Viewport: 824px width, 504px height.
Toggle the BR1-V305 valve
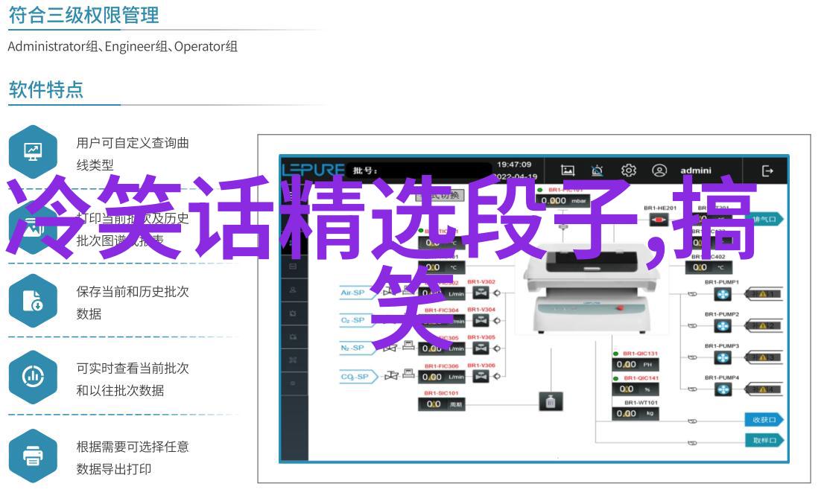click(x=481, y=348)
